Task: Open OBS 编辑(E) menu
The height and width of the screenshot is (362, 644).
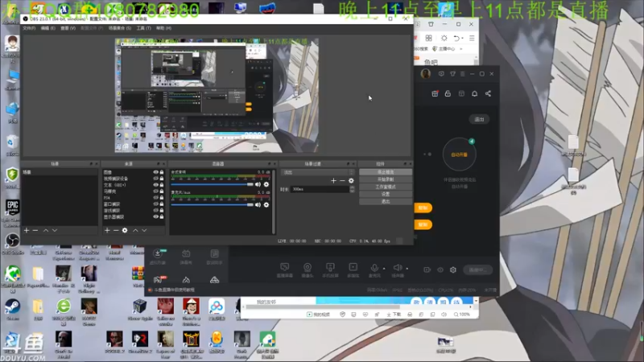Action: pos(48,28)
